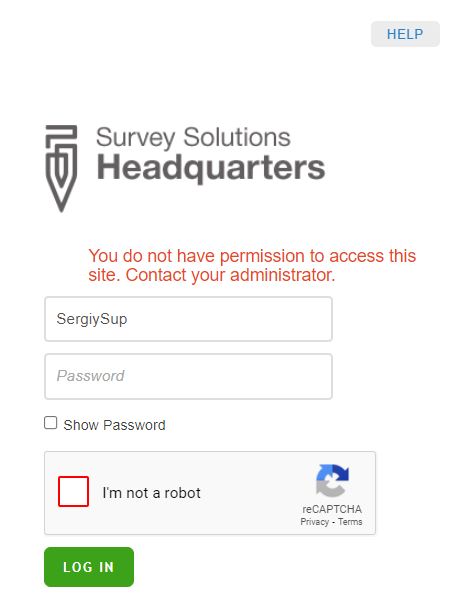The width and height of the screenshot is (469, 614).
Task: Click the reCAPTCHA brand text
Action: coord(332,509)
